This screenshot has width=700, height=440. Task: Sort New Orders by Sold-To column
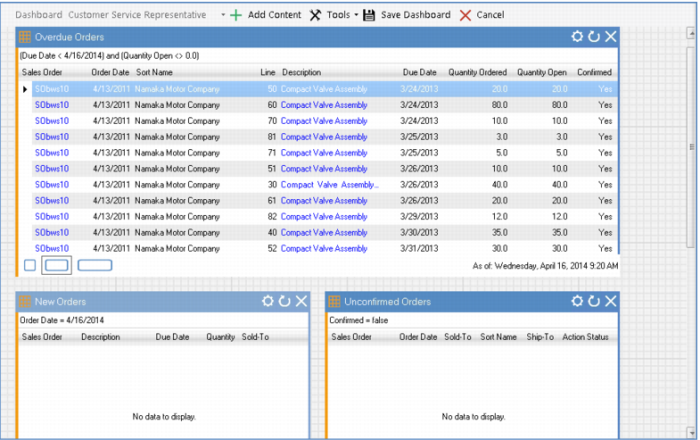[255, 337]
